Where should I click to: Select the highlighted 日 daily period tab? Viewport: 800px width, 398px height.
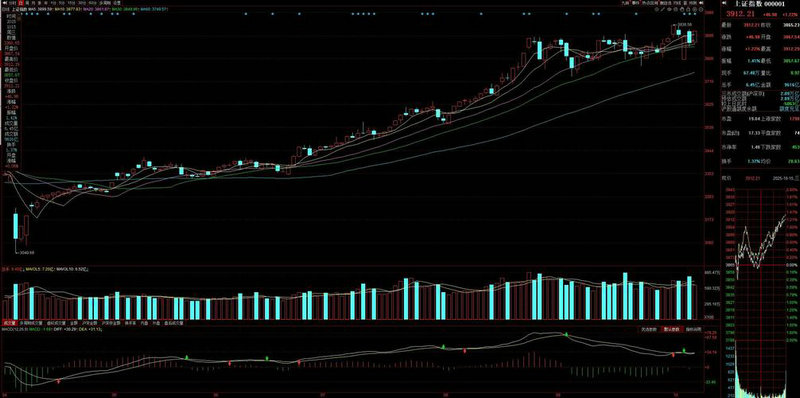[20, 3]
